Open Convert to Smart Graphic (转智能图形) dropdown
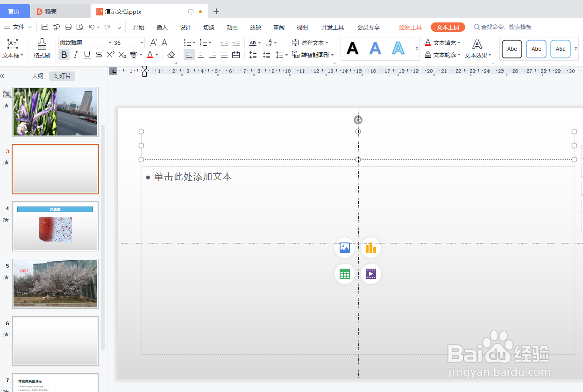This screenshot has height=392, width=583. click(313, 55)
